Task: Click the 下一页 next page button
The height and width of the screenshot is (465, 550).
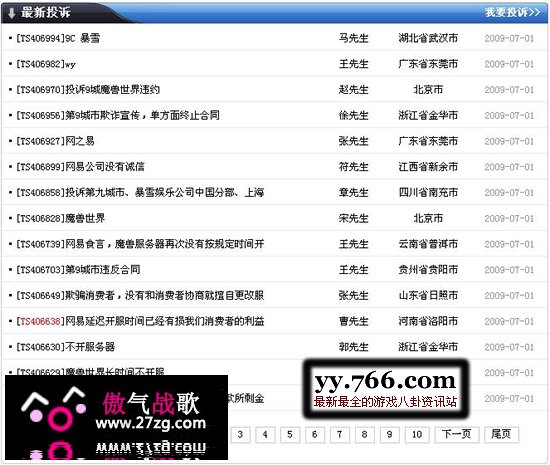Action: (x=456, y=435)
